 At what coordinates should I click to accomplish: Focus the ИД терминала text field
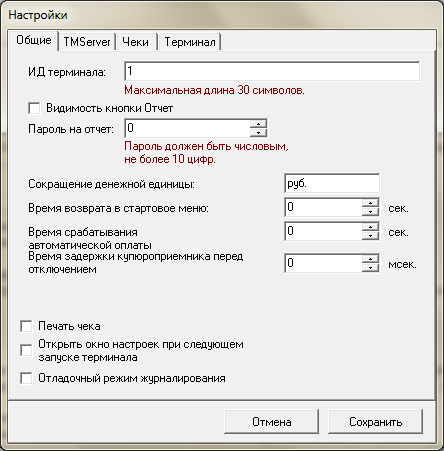(272, 71)
